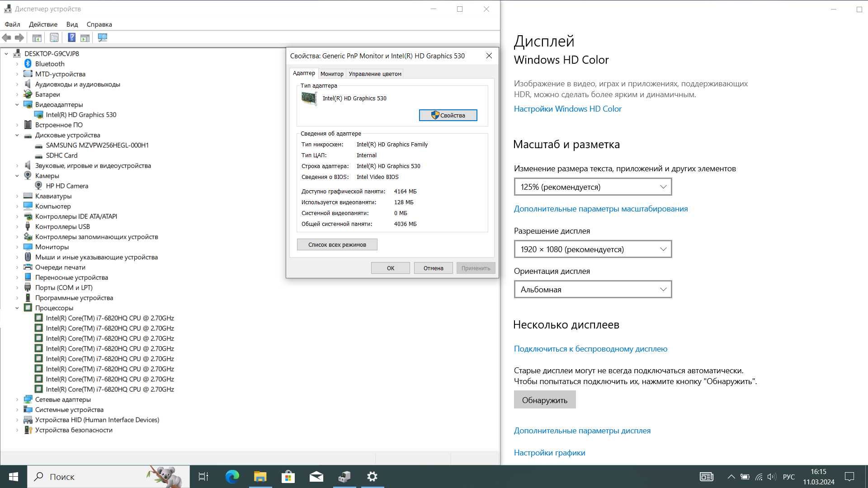Click the show/hide action pane toolbar icon
868x488 pixels.
click(x=85, y=38)
